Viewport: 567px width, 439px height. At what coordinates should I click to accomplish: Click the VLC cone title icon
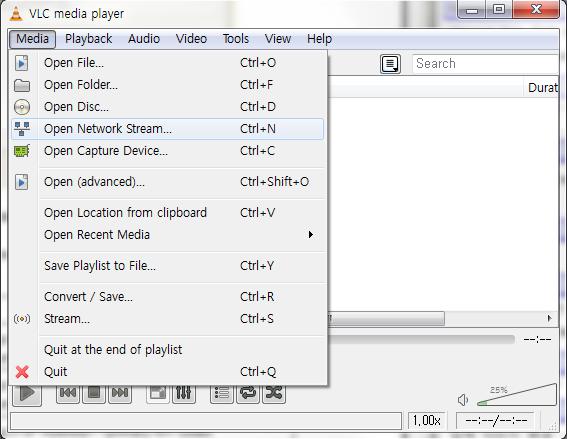pyautogui.click(x=16, y=13)
